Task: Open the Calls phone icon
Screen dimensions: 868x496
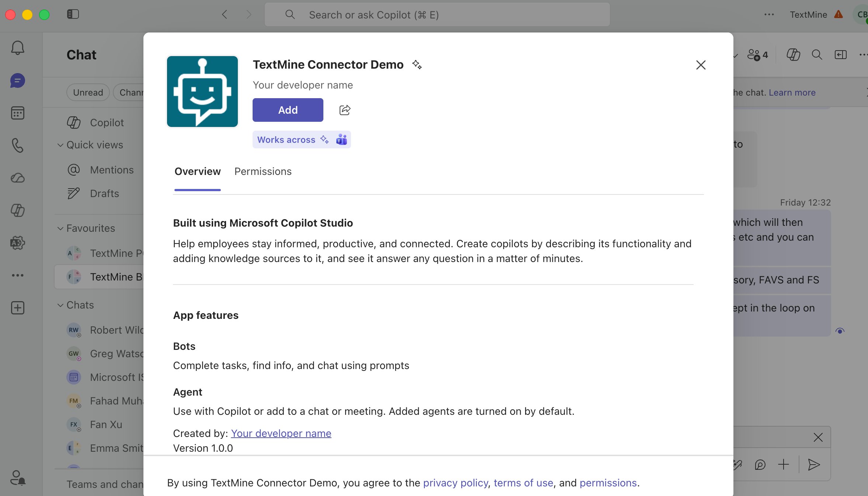Action: click(x=18, y=145)
